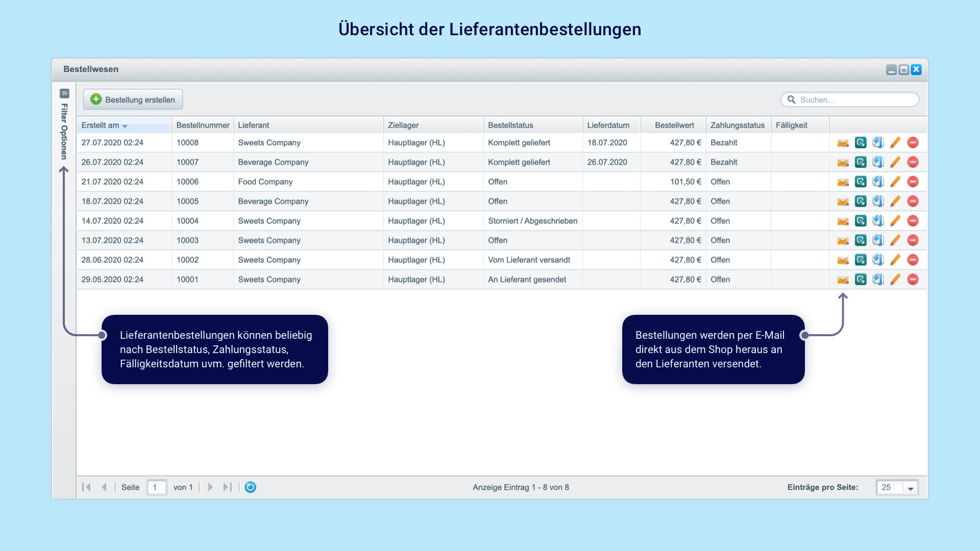Select the Vom Lieferant versandt status cell
This screenshot has width=980, height=551.
533,260
